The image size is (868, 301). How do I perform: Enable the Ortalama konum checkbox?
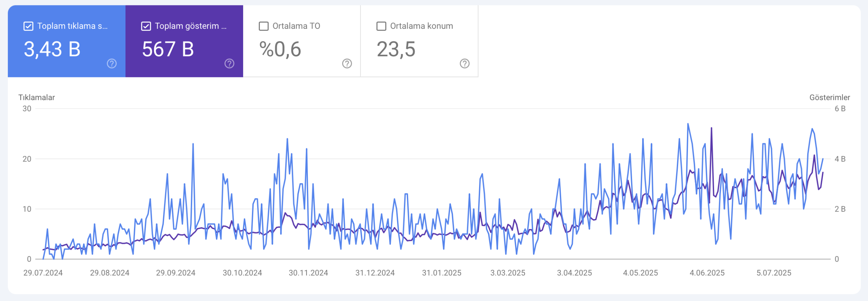point(381,26)
